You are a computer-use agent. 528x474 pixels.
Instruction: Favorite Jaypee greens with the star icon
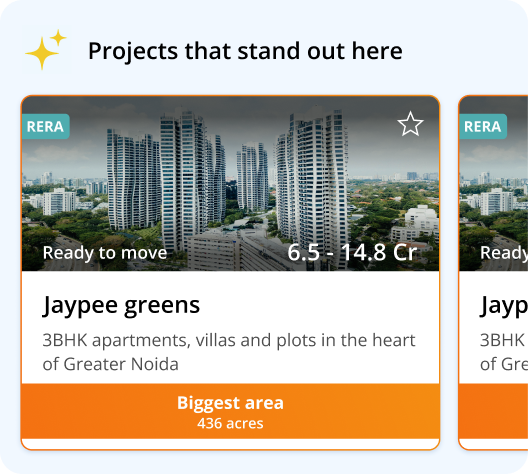(410, 124)
